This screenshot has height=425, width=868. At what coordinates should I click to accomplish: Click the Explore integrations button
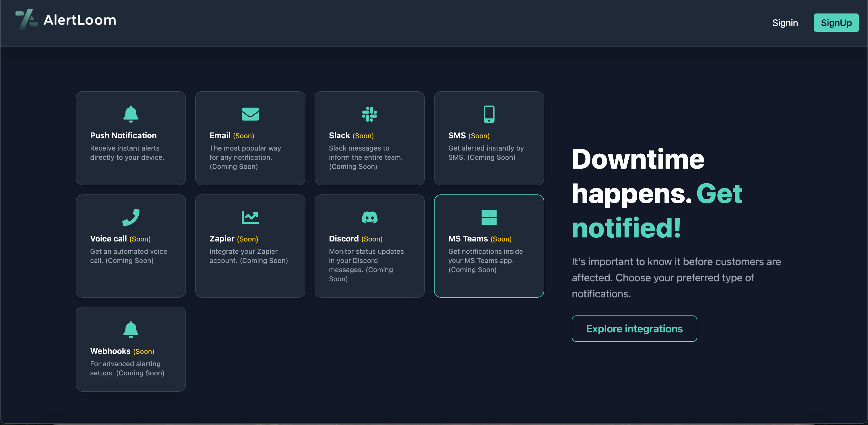pyautogui.click(x=634, y=329)
